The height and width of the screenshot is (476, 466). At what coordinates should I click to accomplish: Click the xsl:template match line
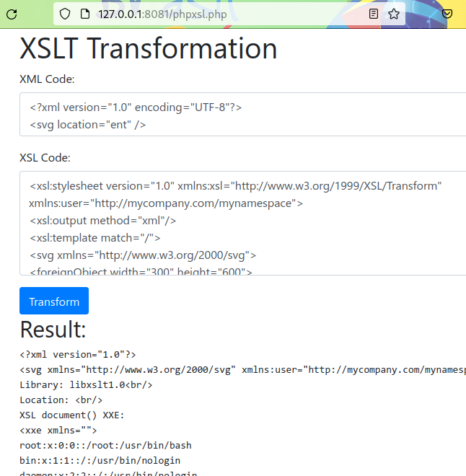95,238
